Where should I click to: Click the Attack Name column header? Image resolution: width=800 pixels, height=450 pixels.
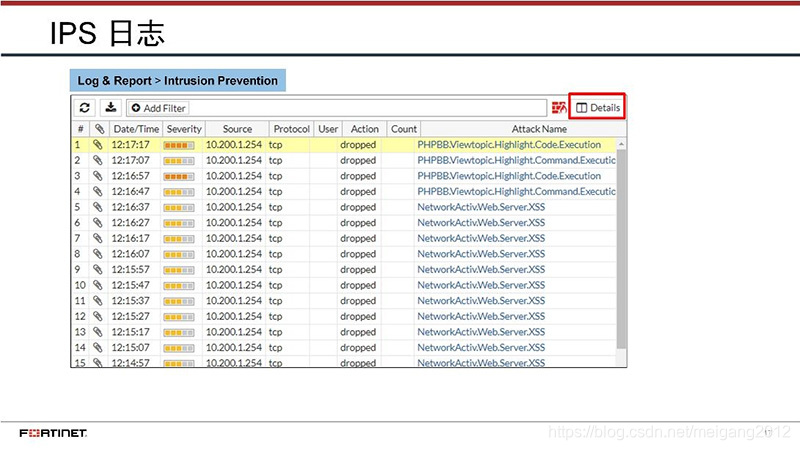coord(539,129)
